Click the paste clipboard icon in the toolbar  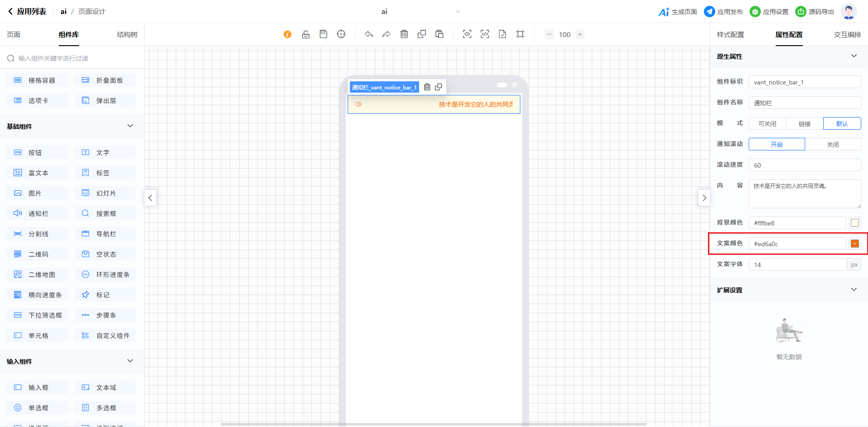click(x=439, y=34)
